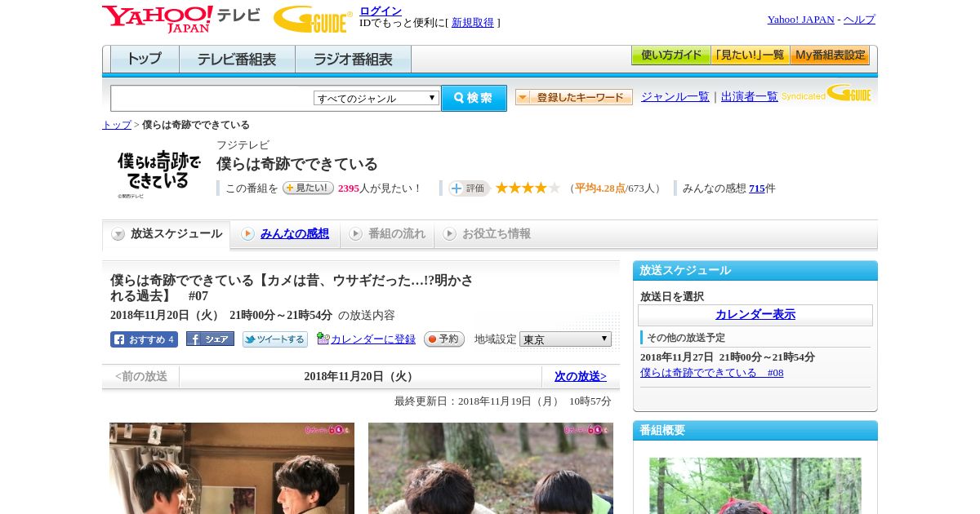Viewport: 980px width, 514px height.
Task: Click the <前の放送 previous broadcast button
Action: [141, 376]
